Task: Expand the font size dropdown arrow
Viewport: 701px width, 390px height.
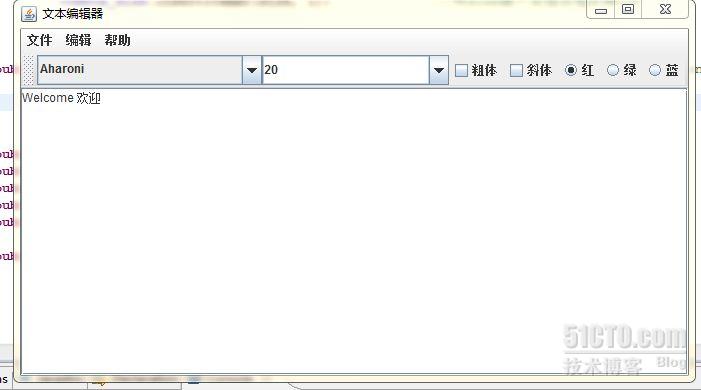Action: click(439, 70)
